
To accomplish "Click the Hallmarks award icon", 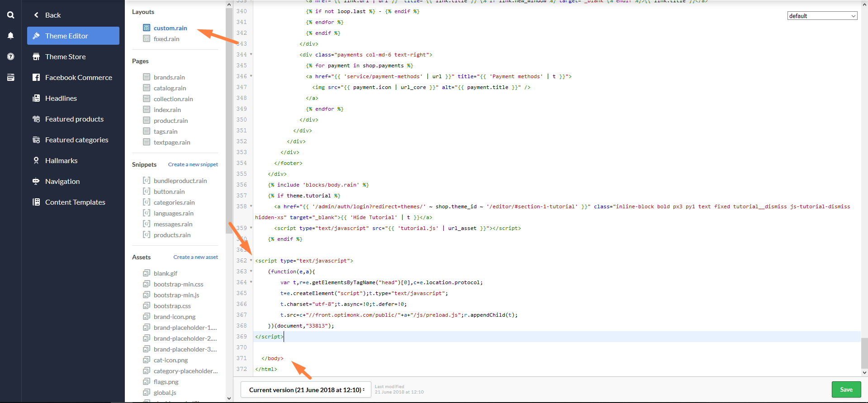I will click(36, 160).
